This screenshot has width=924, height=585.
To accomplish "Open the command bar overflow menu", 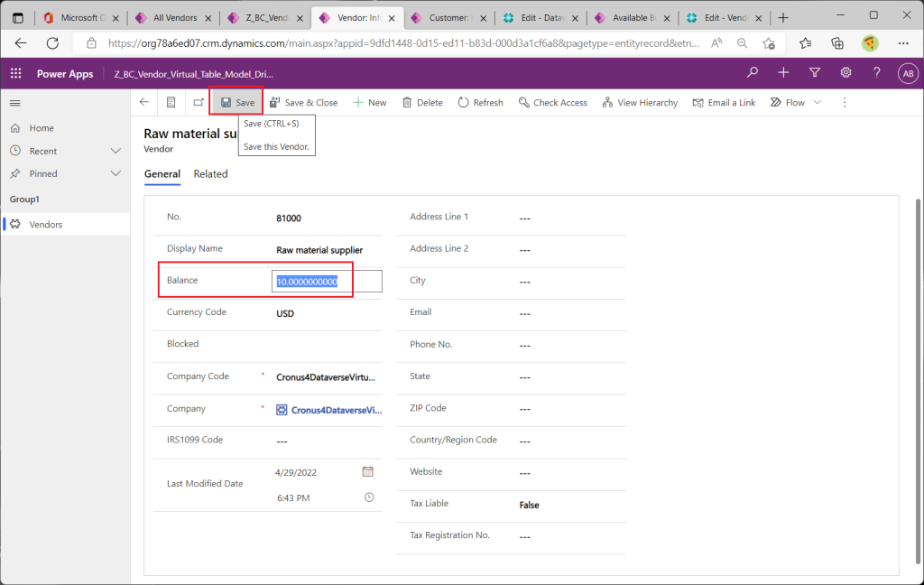I will coord(845,102).
